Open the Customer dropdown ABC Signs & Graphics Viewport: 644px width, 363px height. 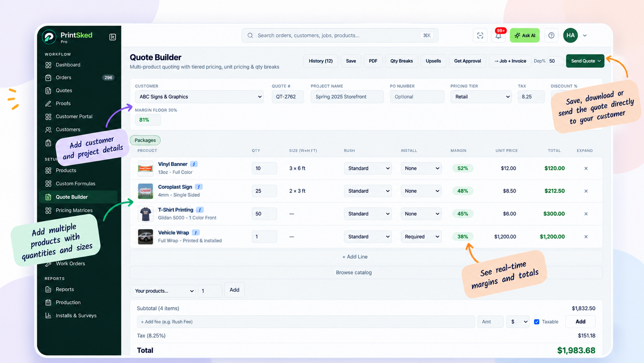[199, 97]
